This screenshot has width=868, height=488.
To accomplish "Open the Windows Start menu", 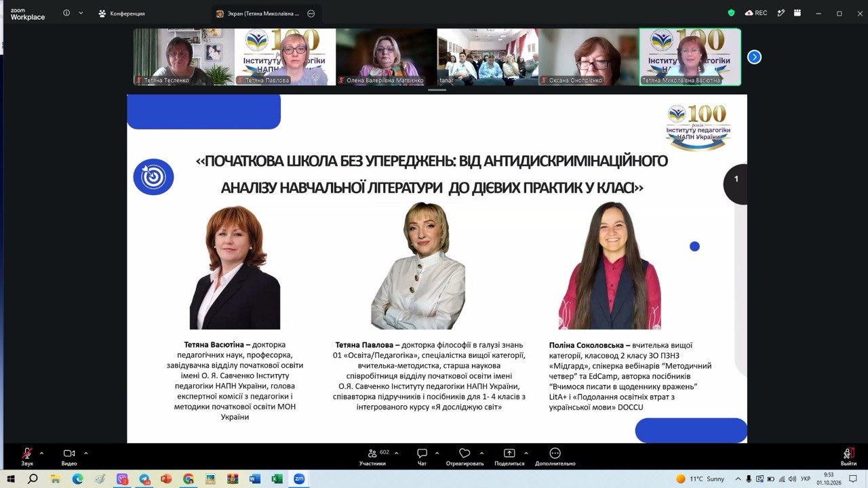I will pyautogui.click(x=11, y=479).
